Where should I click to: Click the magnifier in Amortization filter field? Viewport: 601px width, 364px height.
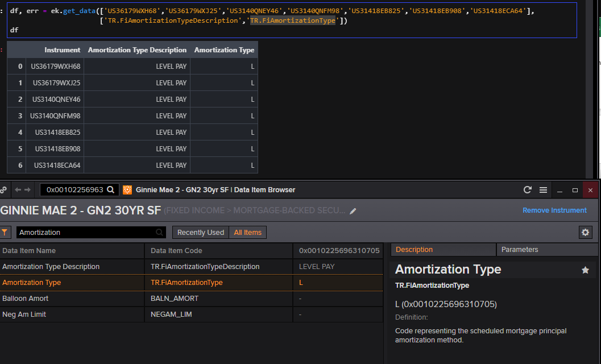[x=159, y=232]
